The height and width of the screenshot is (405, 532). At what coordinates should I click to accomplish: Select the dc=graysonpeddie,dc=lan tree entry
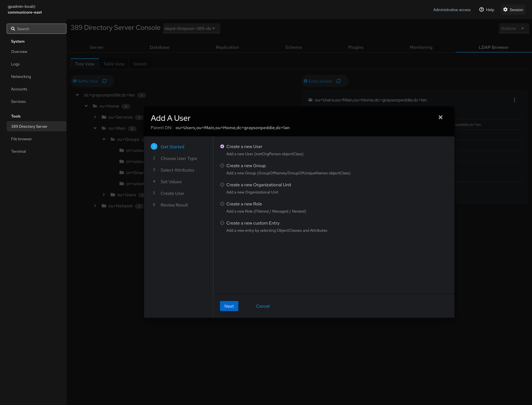tap(109, 95)
